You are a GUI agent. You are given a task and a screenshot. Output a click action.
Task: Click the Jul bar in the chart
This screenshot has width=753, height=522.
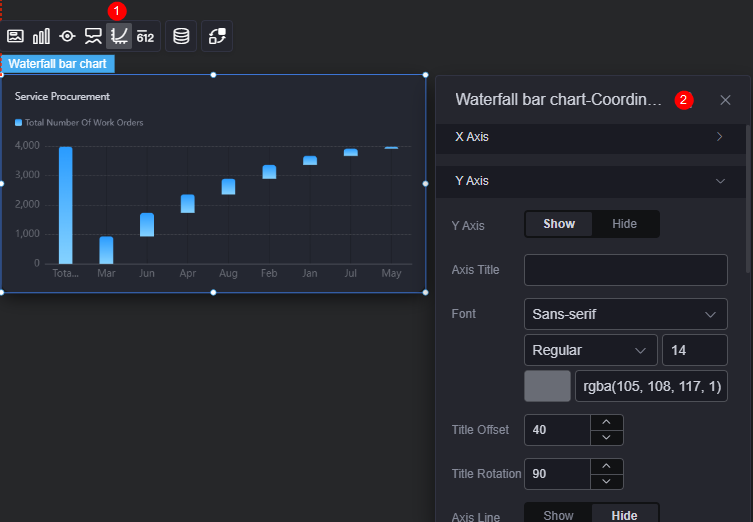[351, 152]
